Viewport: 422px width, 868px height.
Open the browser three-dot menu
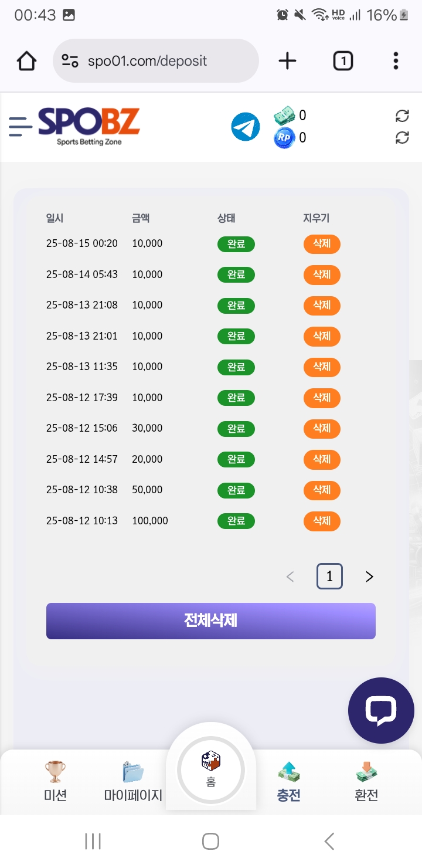click(396, 61)
